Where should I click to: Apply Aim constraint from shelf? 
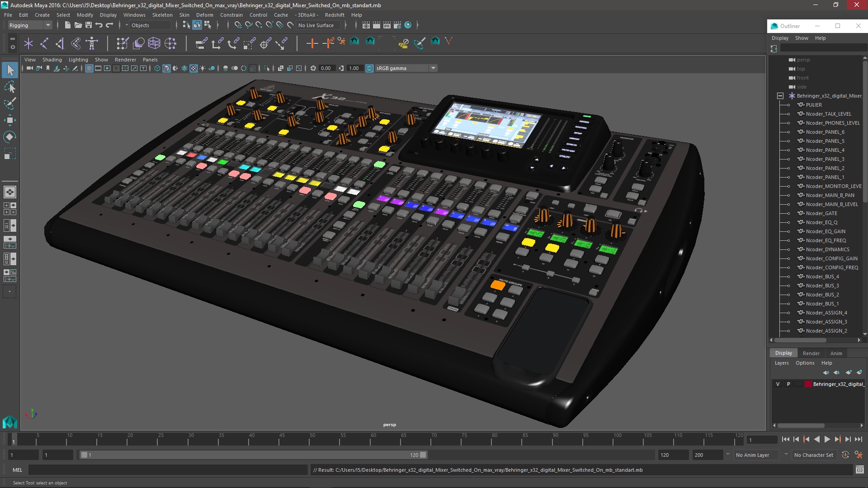click(x=265, y=43)
